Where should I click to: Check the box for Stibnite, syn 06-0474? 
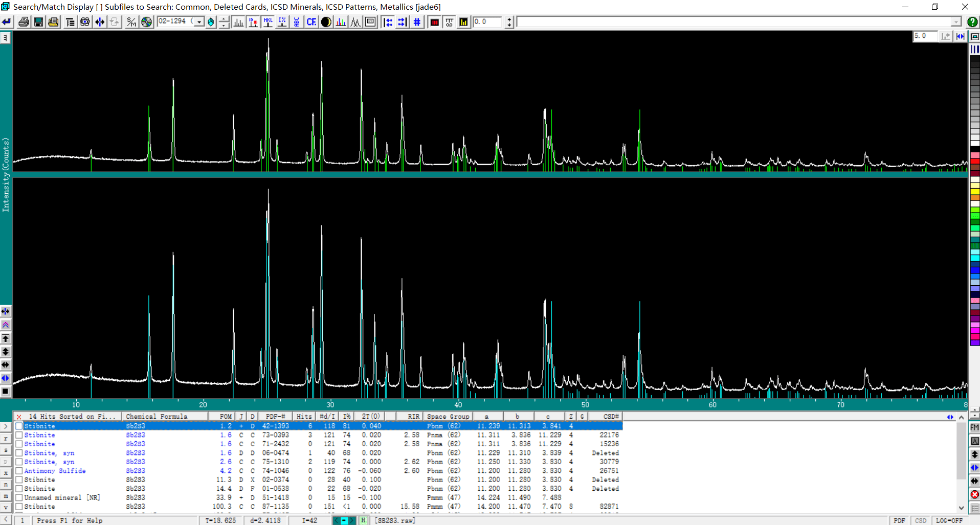[19, 453]
